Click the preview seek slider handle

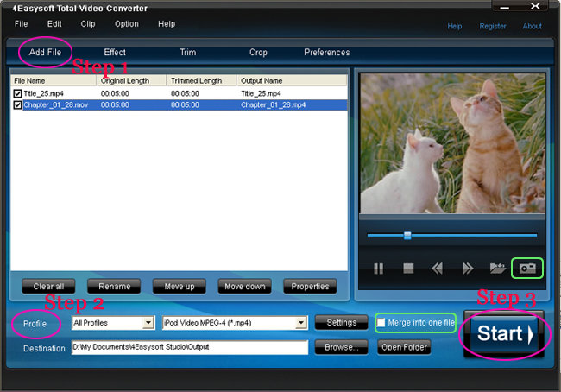click(x=407, y=236)
